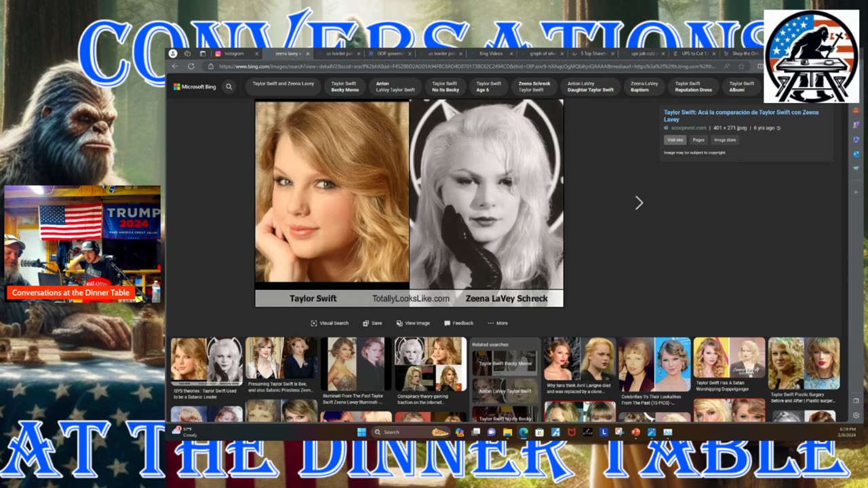The image size is (868, 488).
Task: Open the scoopnest.com source link
Action: point(688,127)
